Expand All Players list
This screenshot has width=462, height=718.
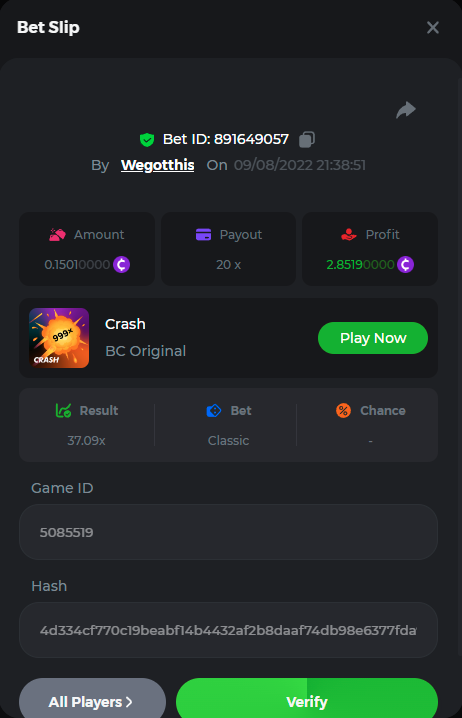pyautogui.click(x=92, y=699)
